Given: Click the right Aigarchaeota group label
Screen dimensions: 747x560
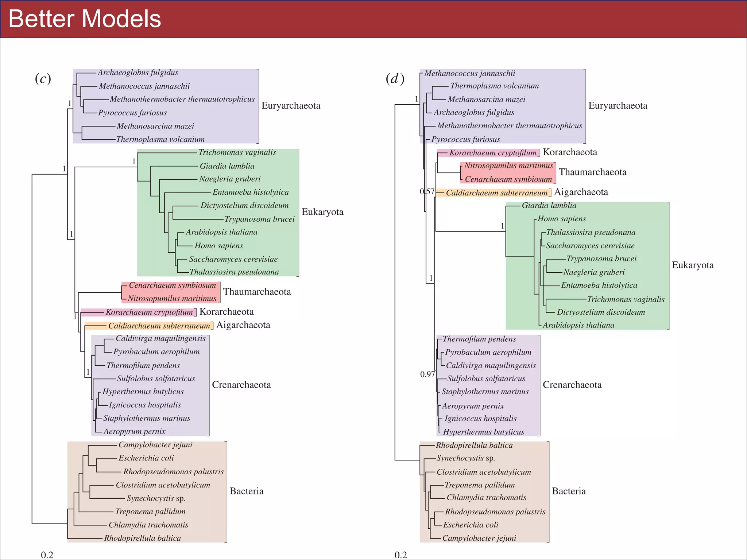Looking at the screenshot, I should pyautogui.click(x=581, y=192).
